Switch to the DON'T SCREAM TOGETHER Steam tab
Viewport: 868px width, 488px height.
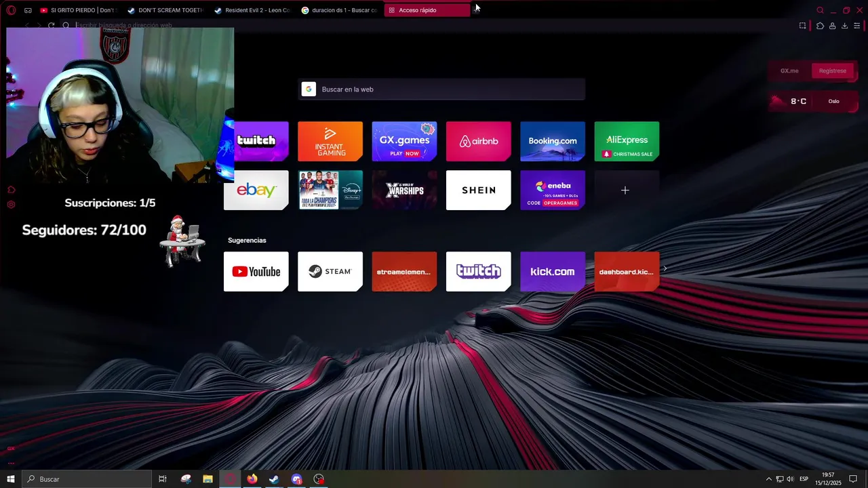point(166,10)
